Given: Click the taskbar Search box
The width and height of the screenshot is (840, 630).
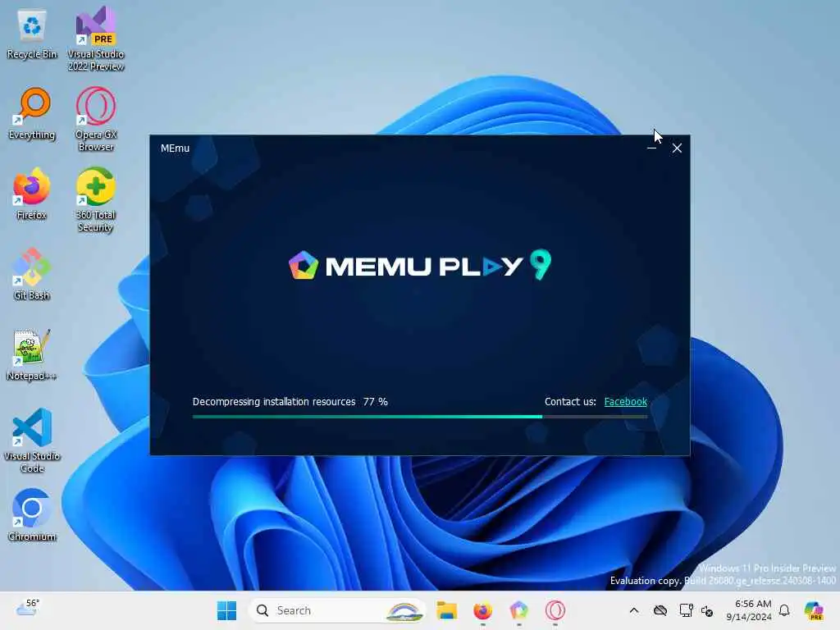Looking at the screenshot, I should point(337,610).
